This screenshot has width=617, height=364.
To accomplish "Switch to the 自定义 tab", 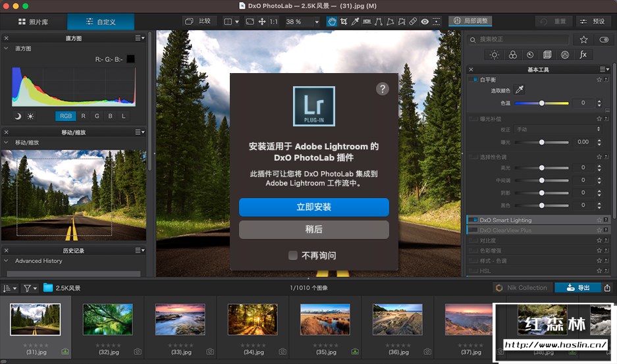I will (101, 22).
